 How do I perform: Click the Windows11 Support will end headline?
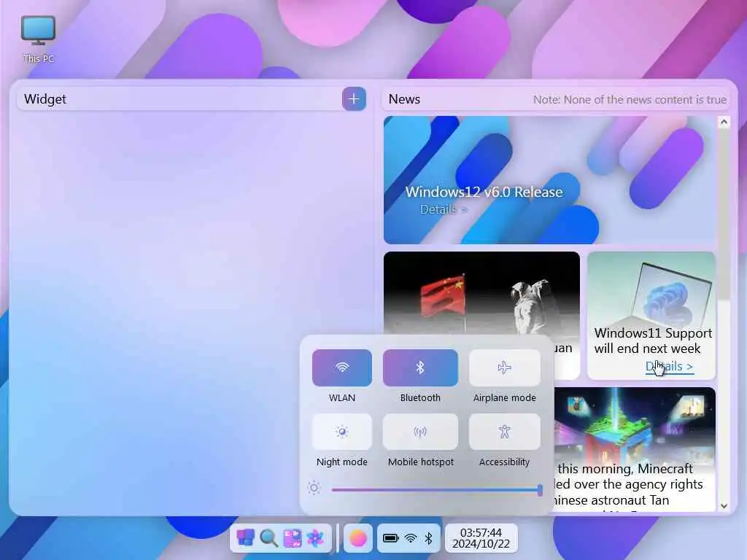click(653, 341)
